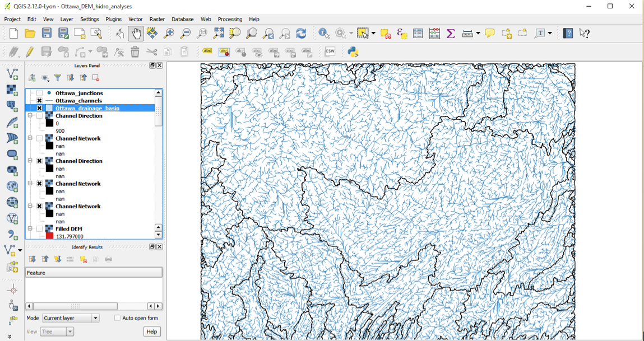Click the Zoom Full extent icon
Viewport: 644px width, 341px height.
219,34
